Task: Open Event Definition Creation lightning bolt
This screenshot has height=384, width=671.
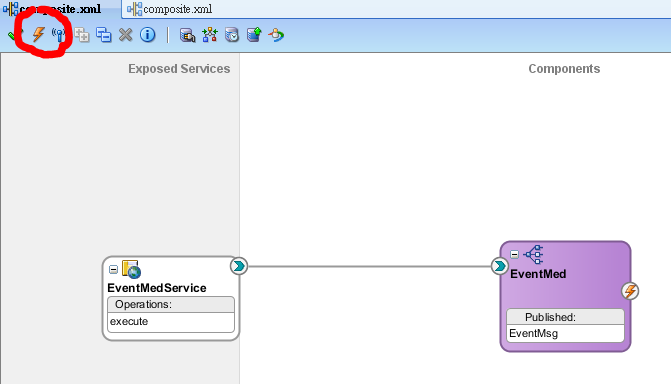Action: coord(39,34)
